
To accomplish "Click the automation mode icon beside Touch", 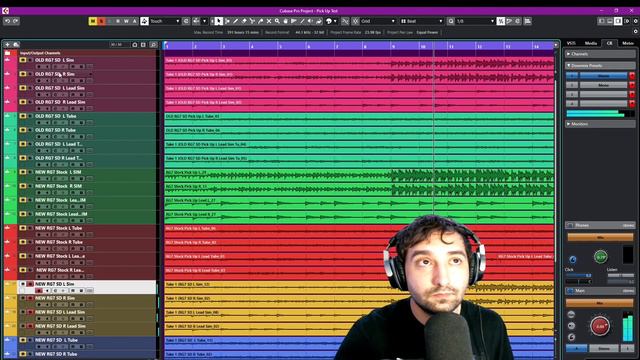I will coord(144,21).
